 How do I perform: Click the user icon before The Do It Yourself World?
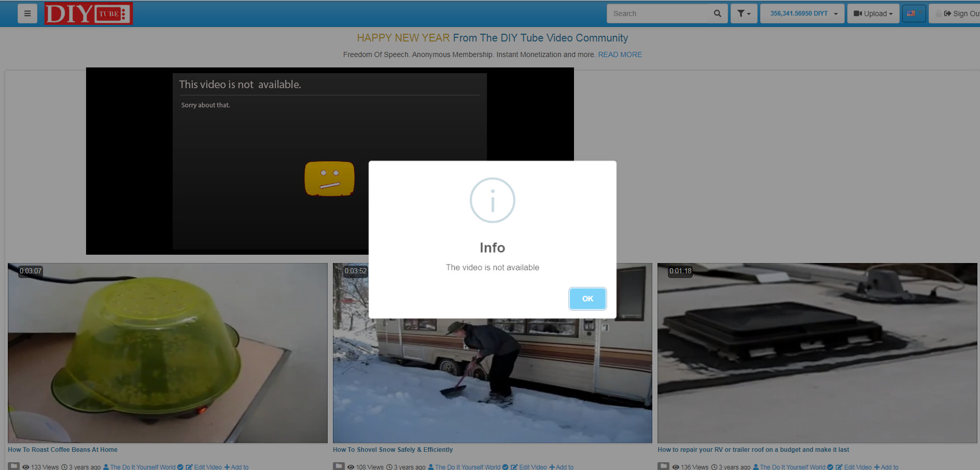point(106,466)
